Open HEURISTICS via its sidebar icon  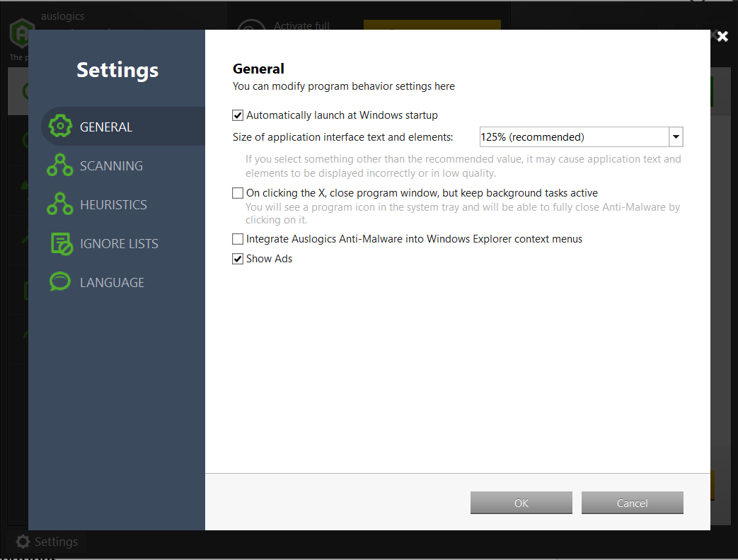(x=59, y=204)
